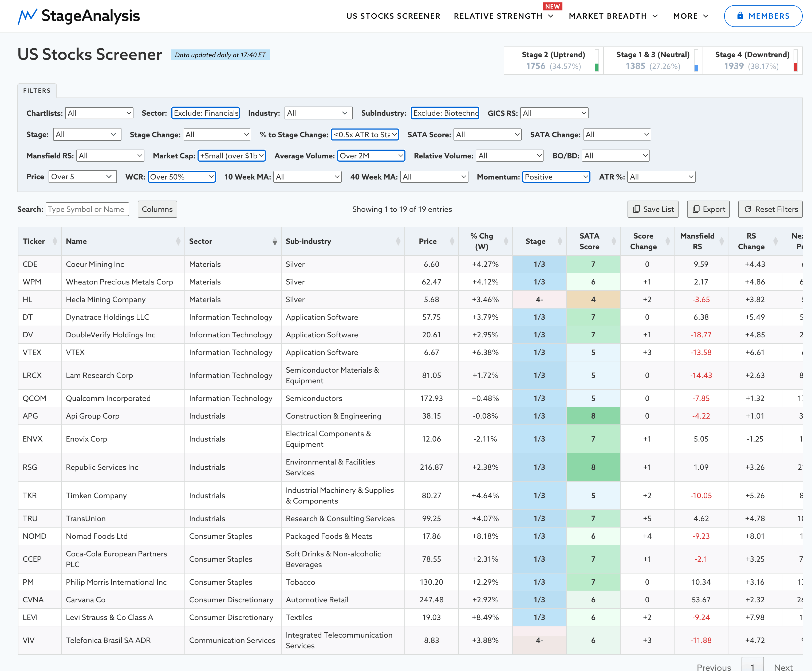Click the StageAnalysis logo icon

coord(27,16)
